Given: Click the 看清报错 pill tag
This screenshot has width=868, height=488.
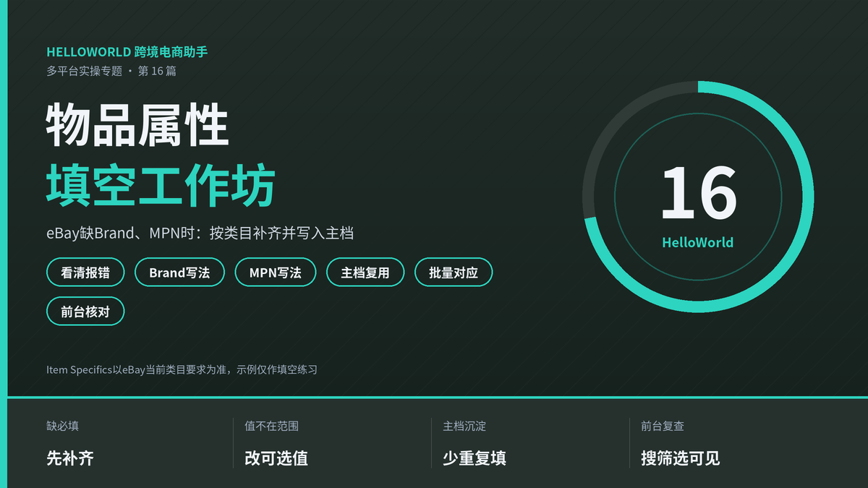Looking at the screenshot, I should [85, 273].
